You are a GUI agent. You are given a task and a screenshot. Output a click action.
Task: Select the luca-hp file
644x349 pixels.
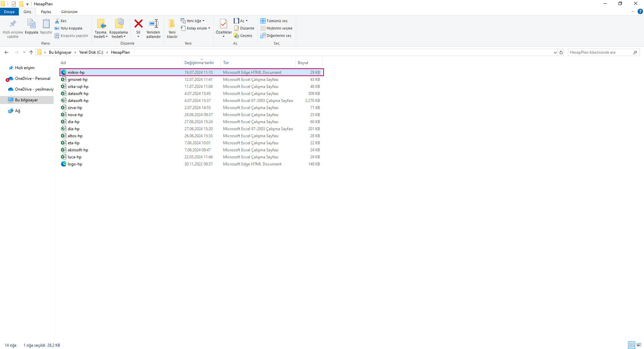point(191,157)
